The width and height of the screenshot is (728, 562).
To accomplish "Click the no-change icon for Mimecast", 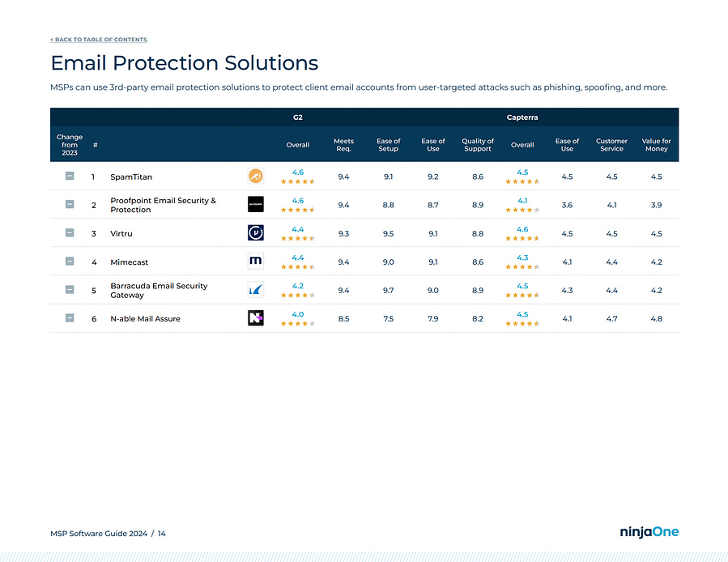I will pyautogui.click(x=70, y=262).
